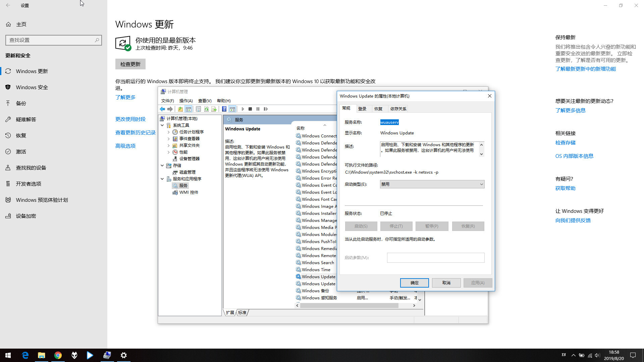Click 了解最新更新中的新增功能 link
644x362 pixels.
pyautogui.click(x=586, y=68)
